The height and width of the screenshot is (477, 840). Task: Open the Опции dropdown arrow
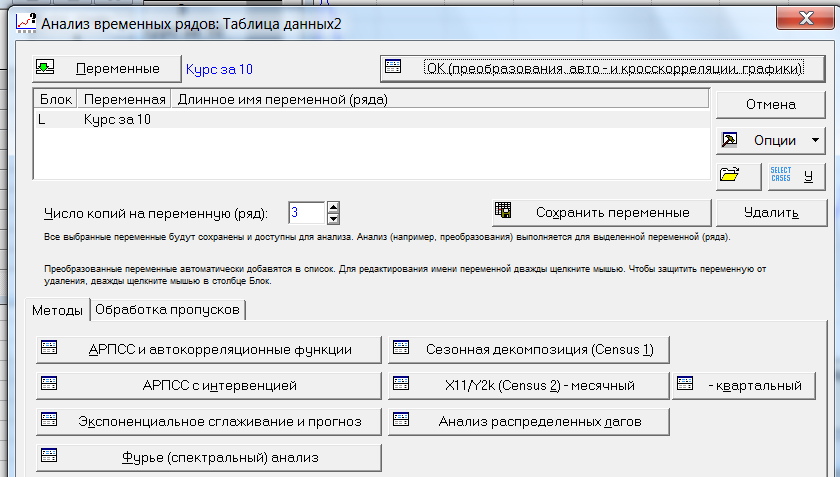tap(815, 140)
